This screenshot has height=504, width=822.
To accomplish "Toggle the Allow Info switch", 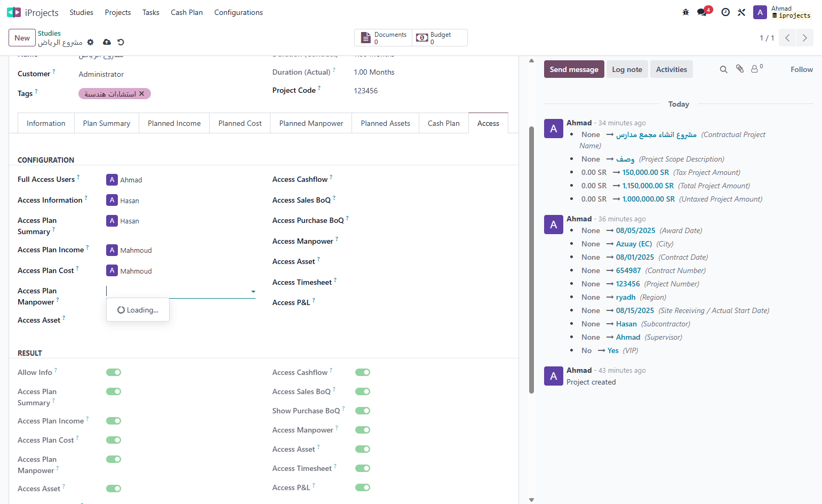I will pyautogui.click(x=114, y=372).
